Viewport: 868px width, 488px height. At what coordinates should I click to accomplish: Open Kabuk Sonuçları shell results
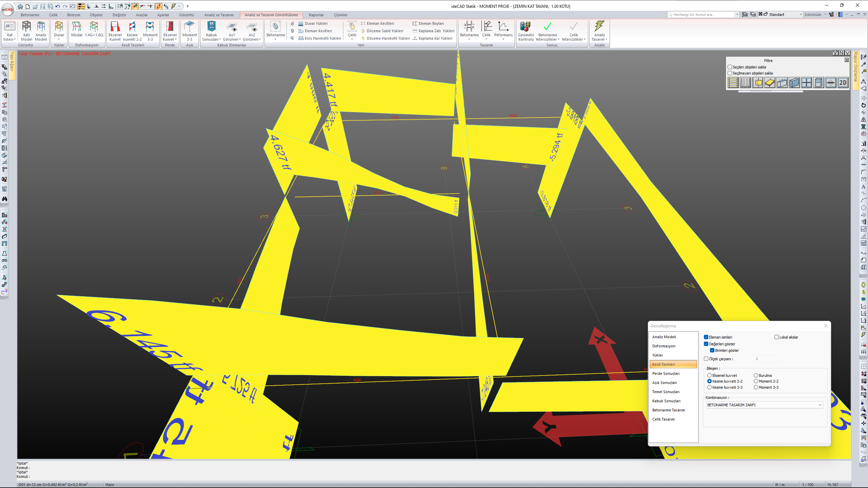tap(211, 30)
